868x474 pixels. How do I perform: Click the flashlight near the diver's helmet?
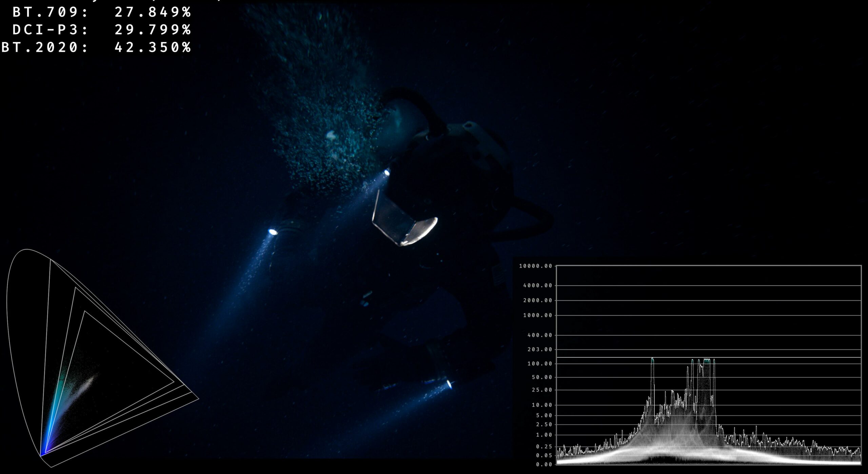tap(387, 173)
